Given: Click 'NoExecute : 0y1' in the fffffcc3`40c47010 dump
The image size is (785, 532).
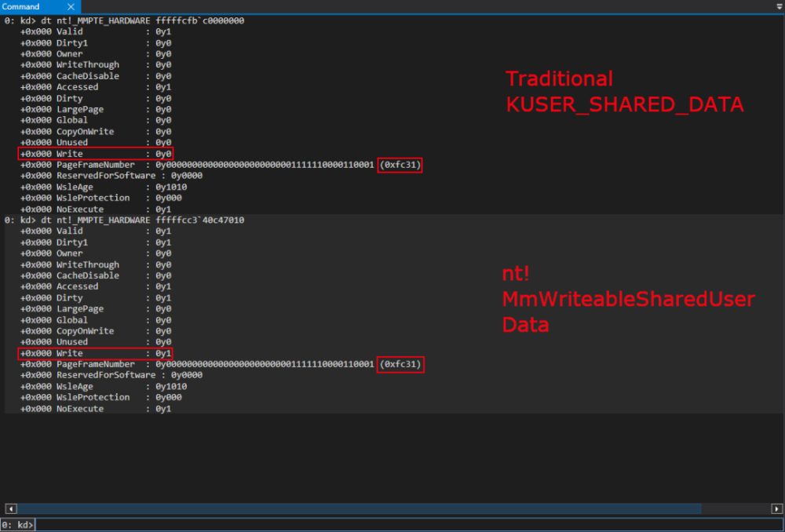Looking at the screenshot, I should pos(96,409).
